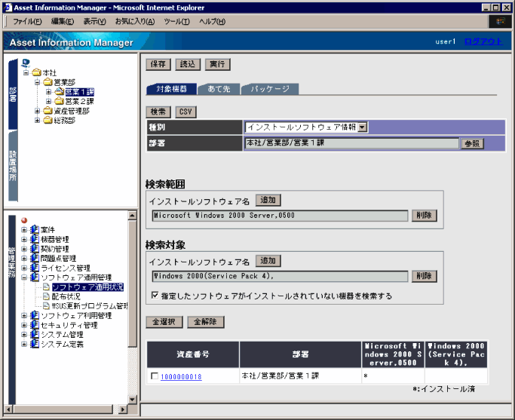Expand the 営業2課 tree node

pos(48,101)
